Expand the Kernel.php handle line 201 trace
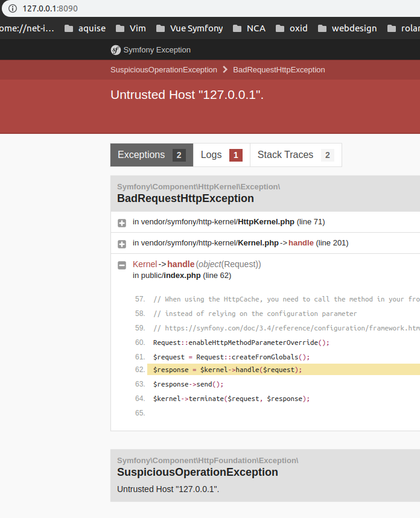The image size is (420, 518). point(122,244)
